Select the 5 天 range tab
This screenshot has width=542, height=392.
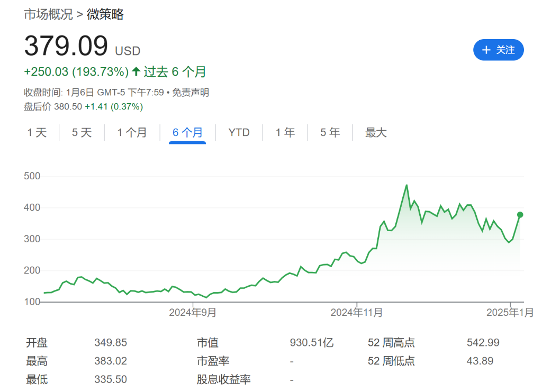(x=82, y=132)
